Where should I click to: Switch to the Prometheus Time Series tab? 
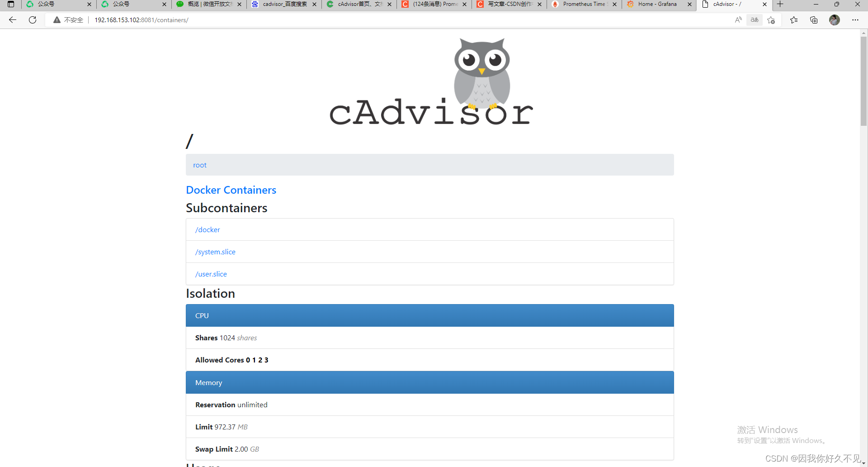tap(582, 4)
